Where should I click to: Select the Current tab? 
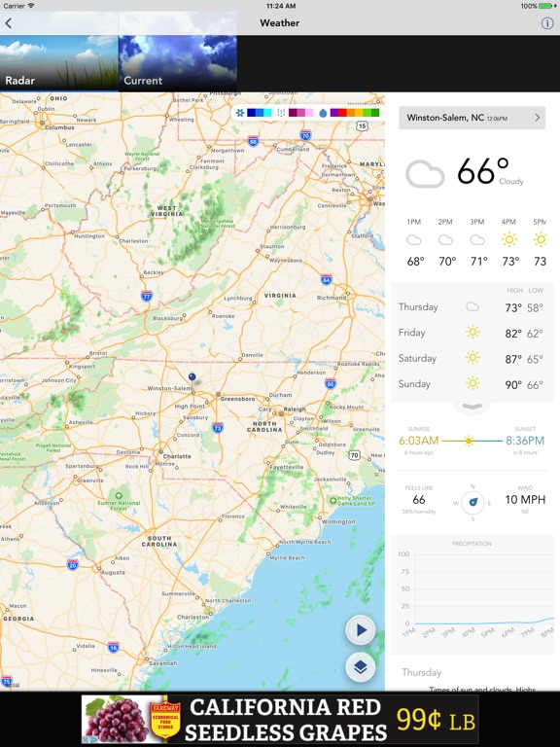tap(178, 62)
